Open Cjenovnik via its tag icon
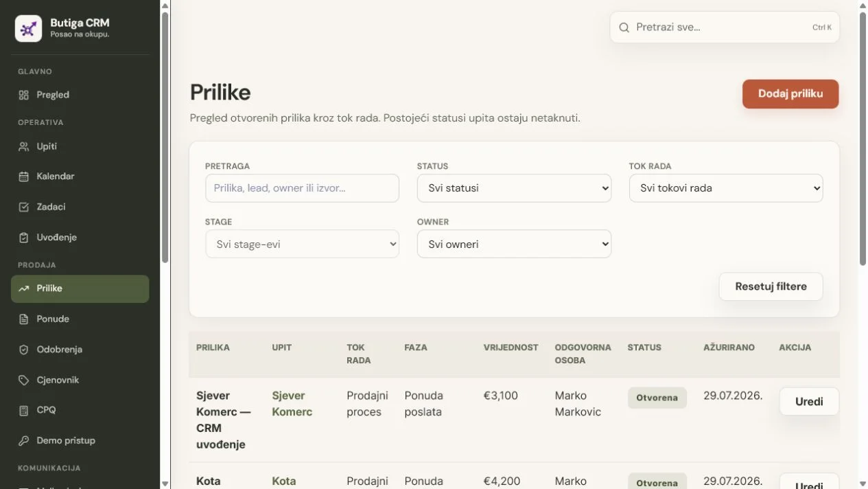 tap(24, 380)
